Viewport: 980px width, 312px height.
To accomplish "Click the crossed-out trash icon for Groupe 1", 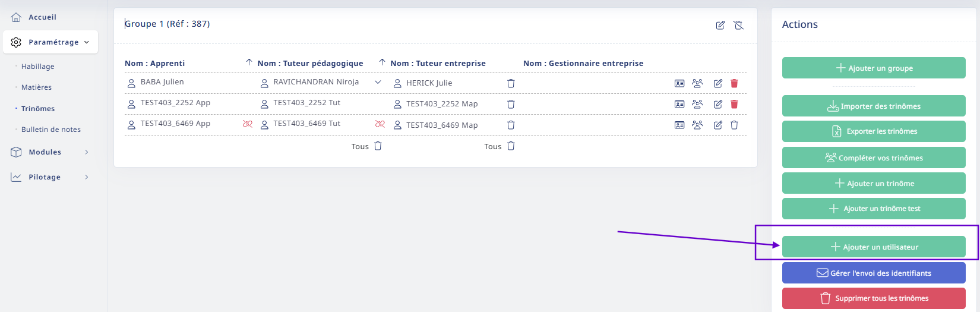I will coord(738,25).
